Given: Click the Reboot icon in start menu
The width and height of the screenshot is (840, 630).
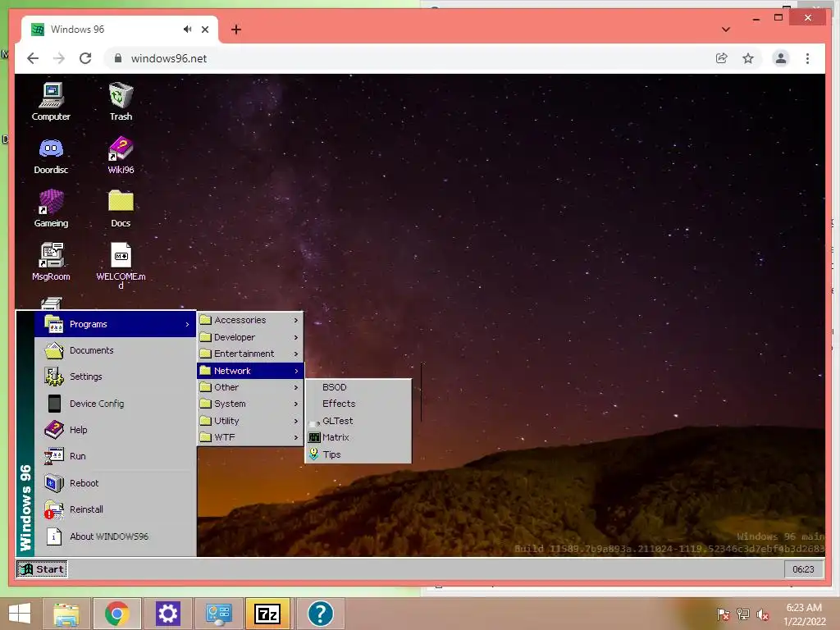Looking at the screenshot, I should (54, 483).
